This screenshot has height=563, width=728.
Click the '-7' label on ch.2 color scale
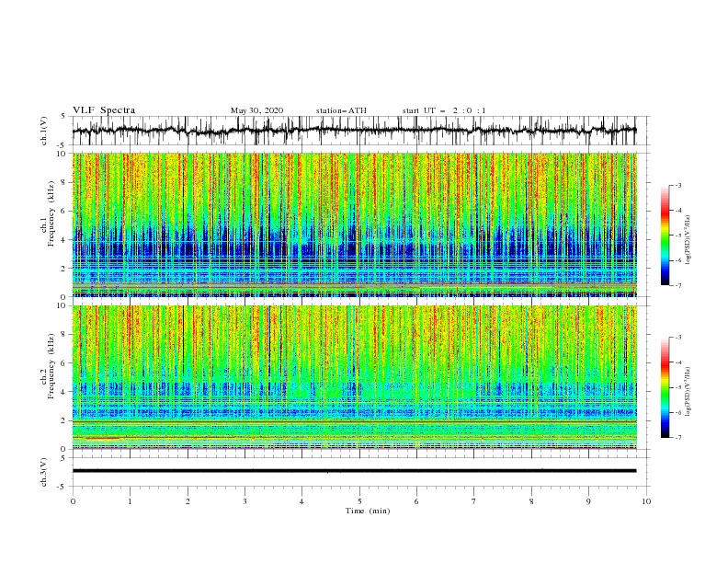coord(678,437)
